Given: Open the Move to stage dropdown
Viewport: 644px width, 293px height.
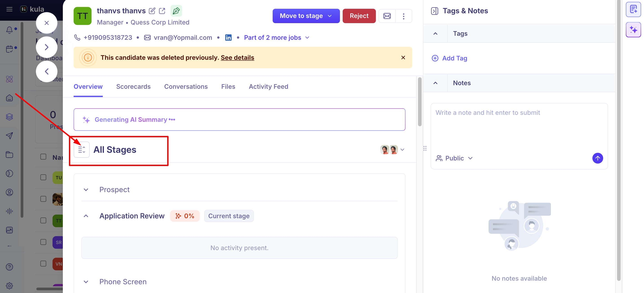Looking at the screenshot, I should [x=306, y=16].
